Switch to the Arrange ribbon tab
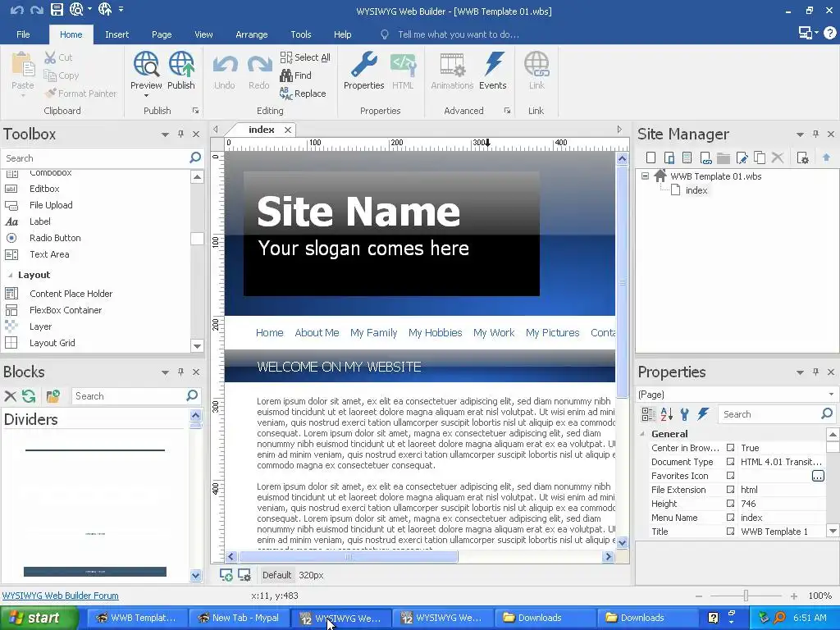This screenshot has height=630, width=840. point(251,34)
